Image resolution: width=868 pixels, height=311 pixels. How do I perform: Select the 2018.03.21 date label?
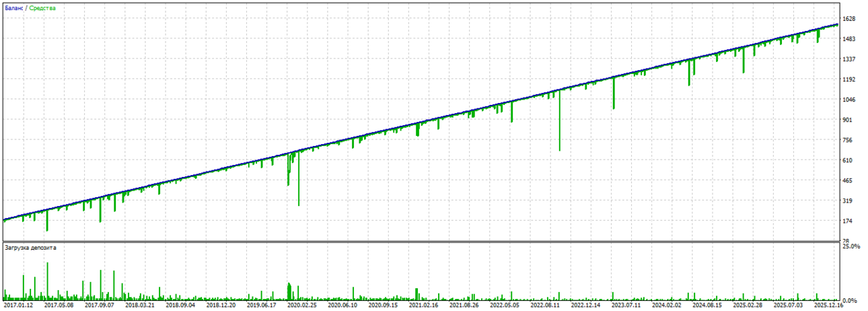pos(139,305)
